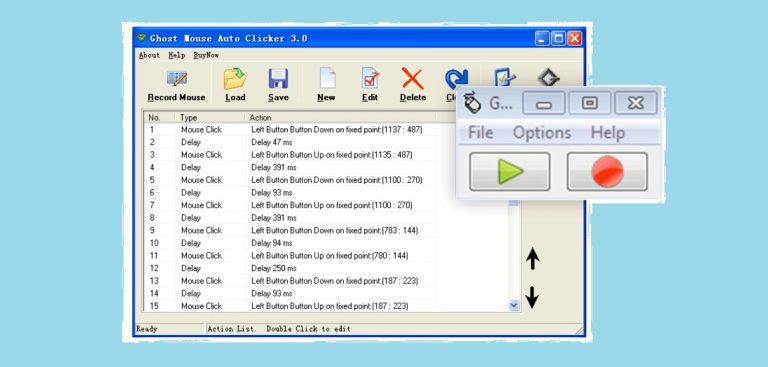Sort by the Type column header
Viewport: 768px width, 367px height.
[210, 118]
